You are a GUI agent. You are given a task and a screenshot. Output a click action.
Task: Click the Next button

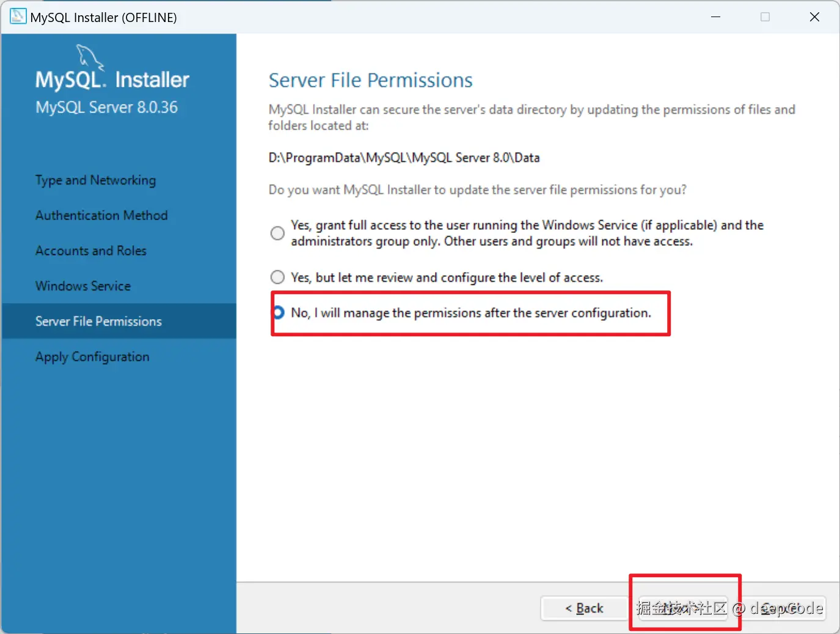(683, 608)
